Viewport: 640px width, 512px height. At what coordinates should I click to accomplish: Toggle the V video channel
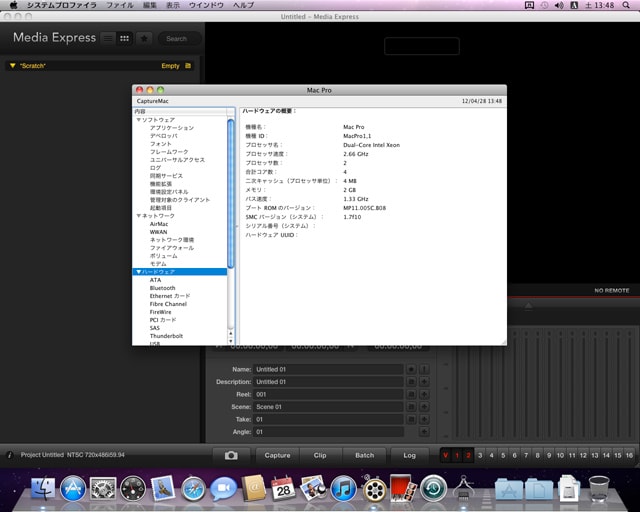point(446,455)
